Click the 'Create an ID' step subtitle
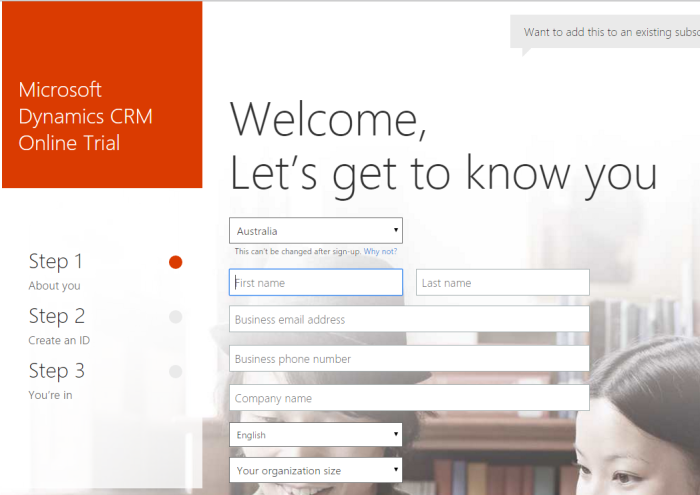 tap(59, 340)
